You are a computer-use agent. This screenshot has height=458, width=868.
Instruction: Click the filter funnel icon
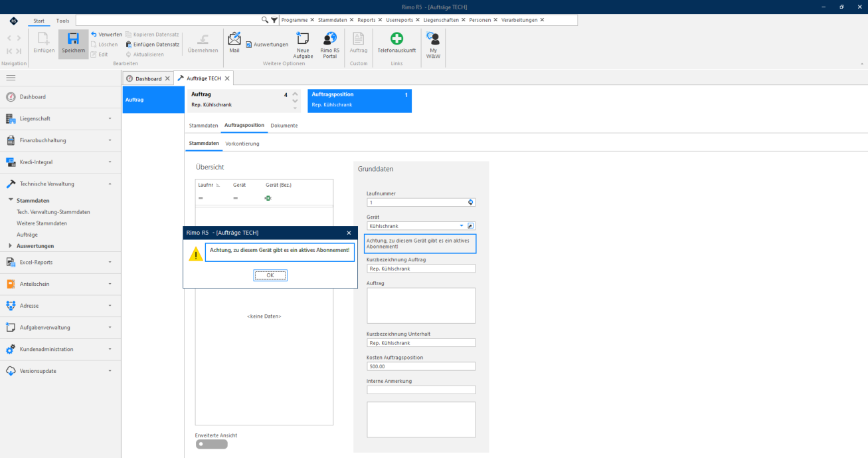(x=274, y=20)
